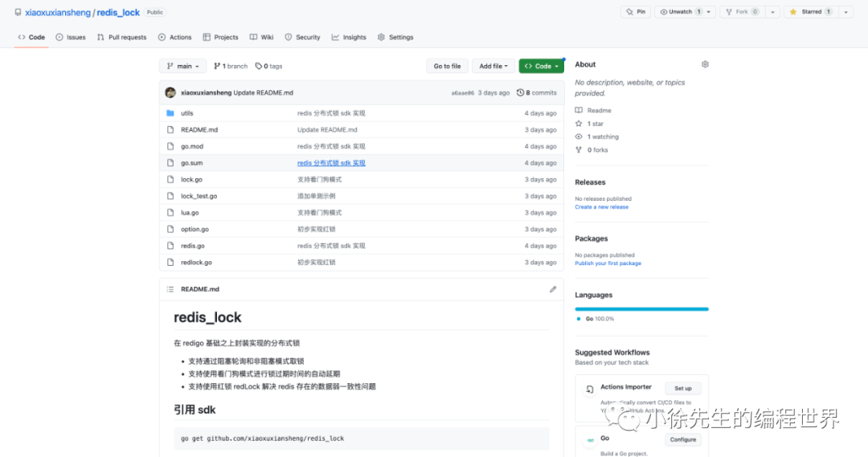
Task: Click Create a new release link
Action: (602, 207)
